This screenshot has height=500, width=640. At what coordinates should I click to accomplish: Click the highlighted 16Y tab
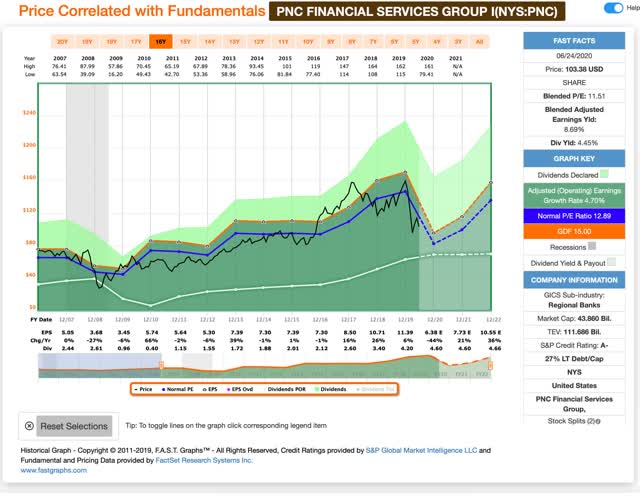[160, 42]
